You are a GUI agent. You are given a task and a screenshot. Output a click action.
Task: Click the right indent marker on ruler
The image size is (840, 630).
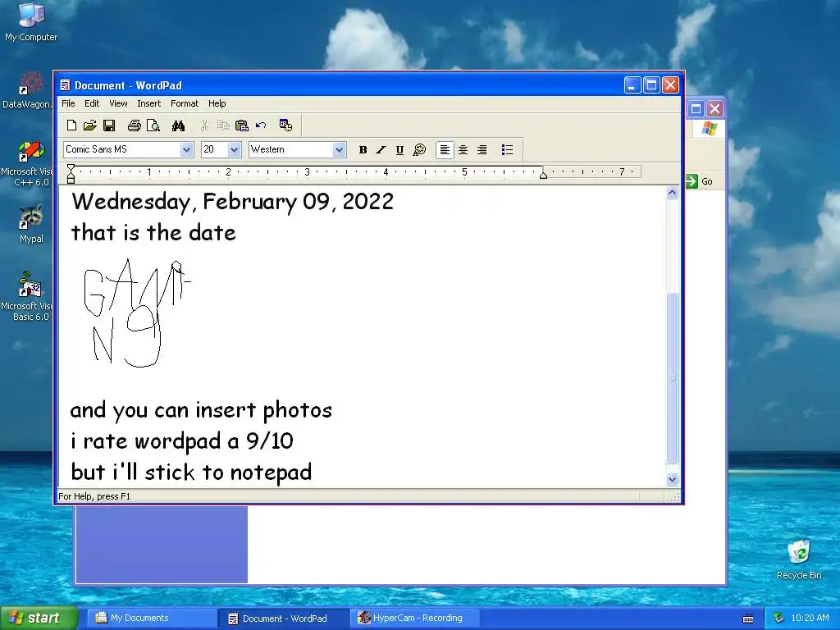coord(543,175)
